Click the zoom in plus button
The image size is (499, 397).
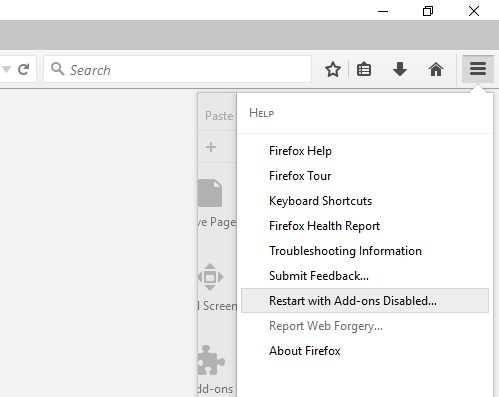pyautogui.click(x=211, y=147)
